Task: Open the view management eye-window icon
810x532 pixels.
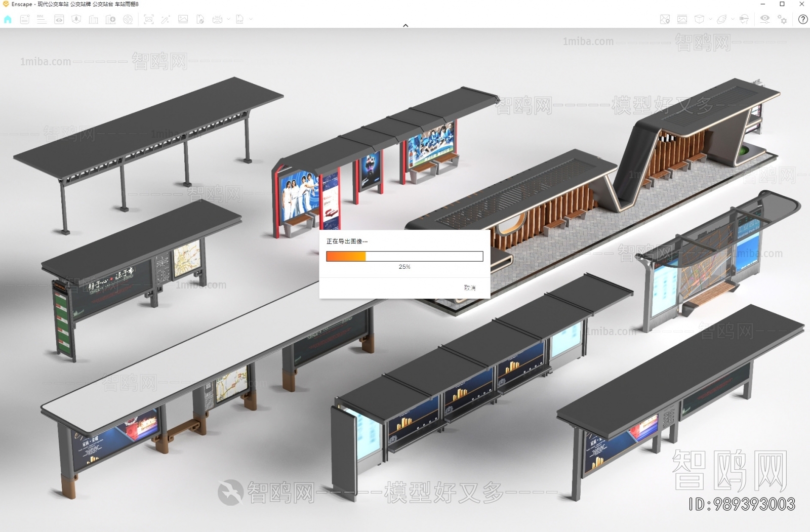Action: click(x=59, y=19)
